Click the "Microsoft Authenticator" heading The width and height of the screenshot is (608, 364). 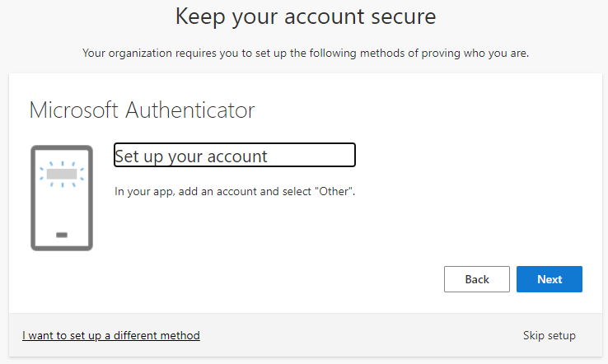click(142, 110)
